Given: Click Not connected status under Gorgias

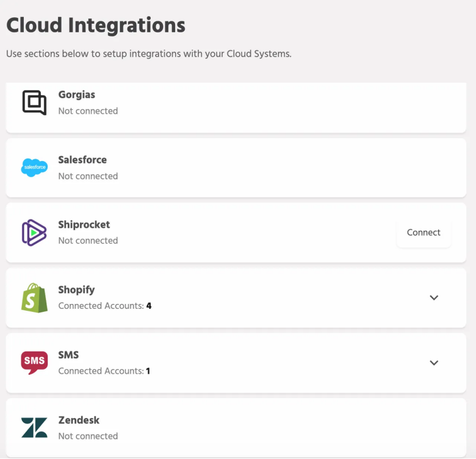Looking at the screenshot, I should [x=88, y=111].
